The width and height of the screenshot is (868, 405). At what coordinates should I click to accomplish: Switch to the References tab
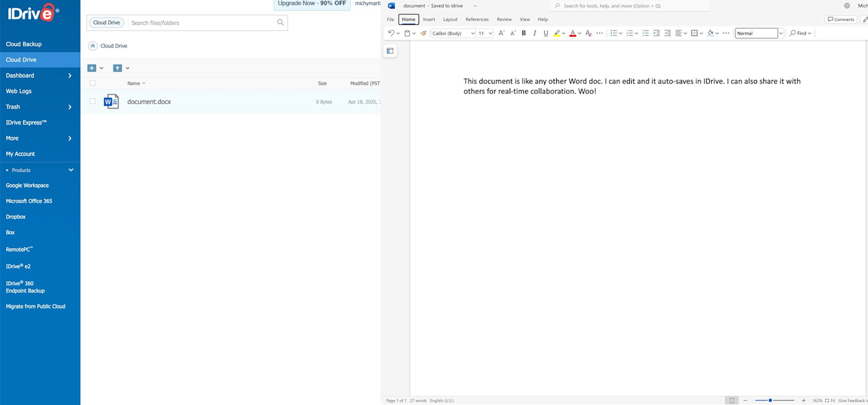click(477, 19)
